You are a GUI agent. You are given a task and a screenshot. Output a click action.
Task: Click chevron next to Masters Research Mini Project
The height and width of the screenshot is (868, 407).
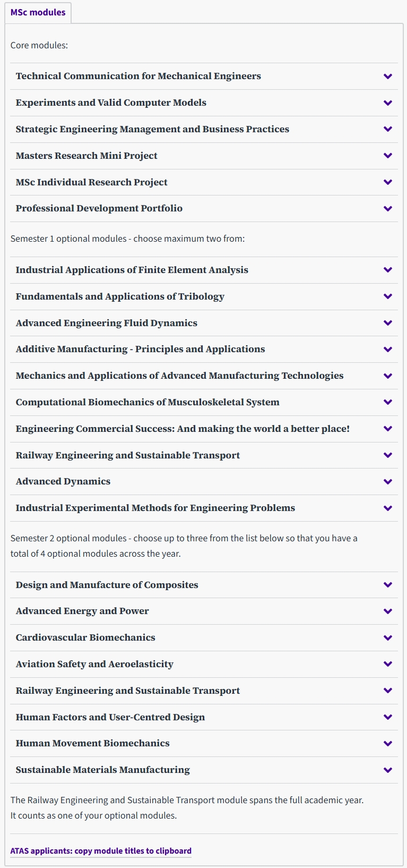388,156
